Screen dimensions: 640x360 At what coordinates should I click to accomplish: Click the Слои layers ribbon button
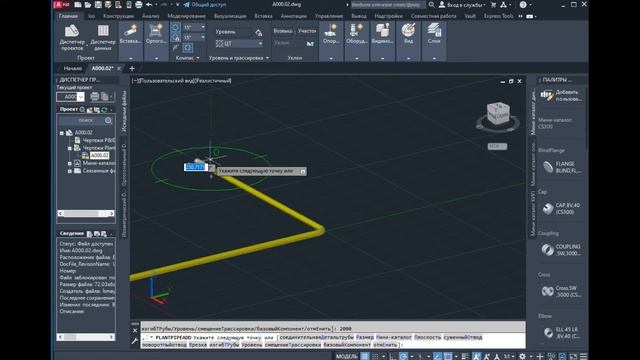434,34
